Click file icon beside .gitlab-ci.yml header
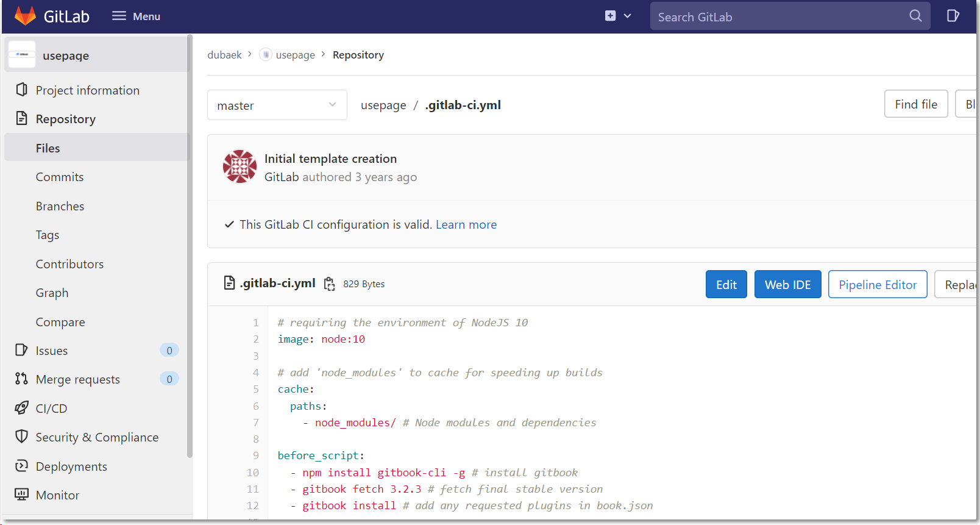The image size is (980, 525). point(229,283)
